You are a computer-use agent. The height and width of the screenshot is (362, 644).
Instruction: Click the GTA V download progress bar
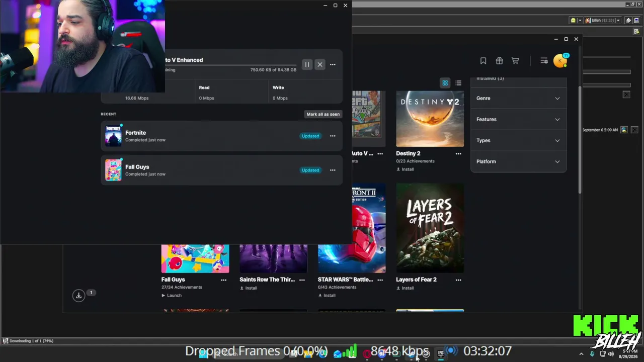(231, 65)
